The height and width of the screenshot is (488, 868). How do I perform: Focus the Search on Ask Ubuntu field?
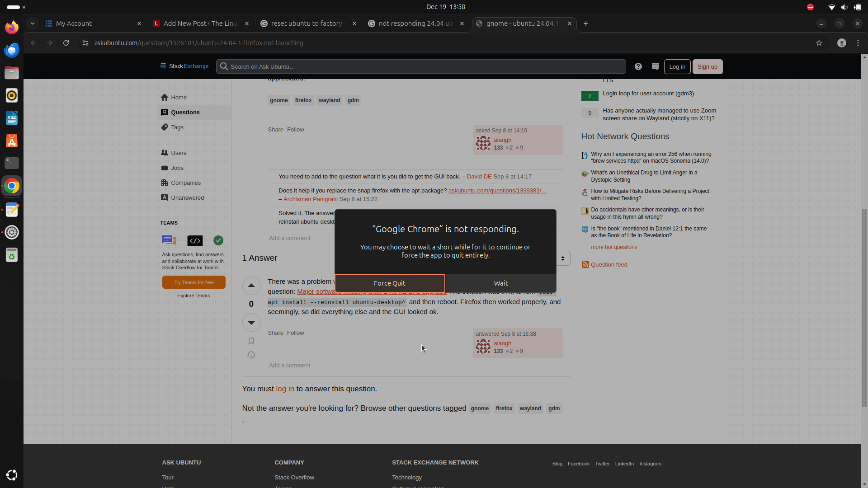click(421, 66)
